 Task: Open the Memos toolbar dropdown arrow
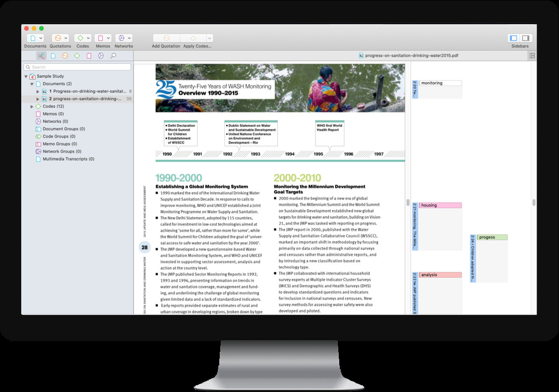tap(108, 38)
